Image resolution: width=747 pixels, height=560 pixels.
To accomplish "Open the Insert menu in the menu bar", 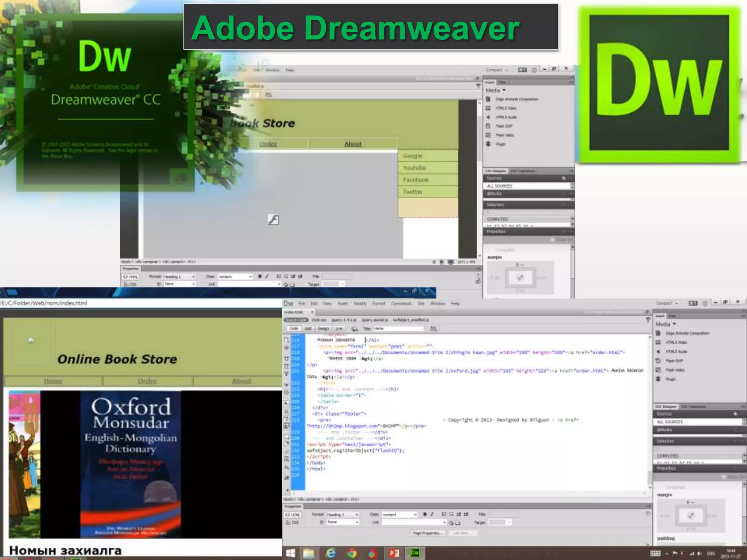I will pyautogui.click(x=342, y=303).
